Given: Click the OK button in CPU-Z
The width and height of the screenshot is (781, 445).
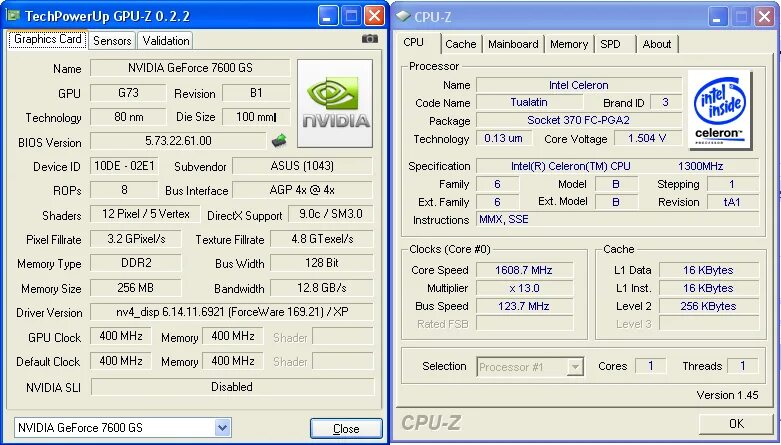Looking at the screenshot, I should tap(736, 424).
